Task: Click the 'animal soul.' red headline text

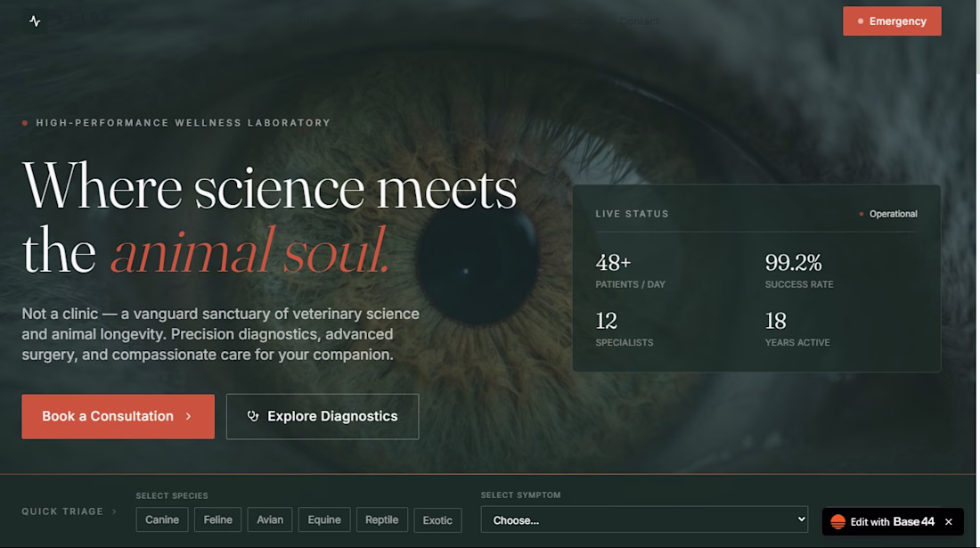Action: point(250,251)
